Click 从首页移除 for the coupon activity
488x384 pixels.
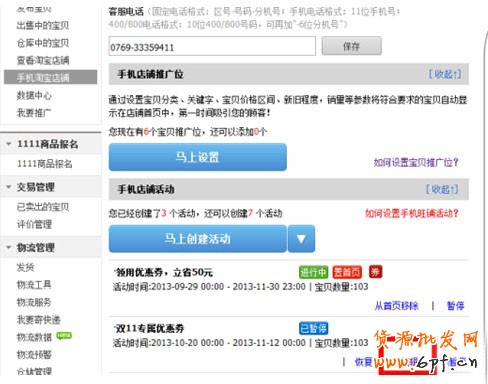pyautogui.click(x=396, y=306)
